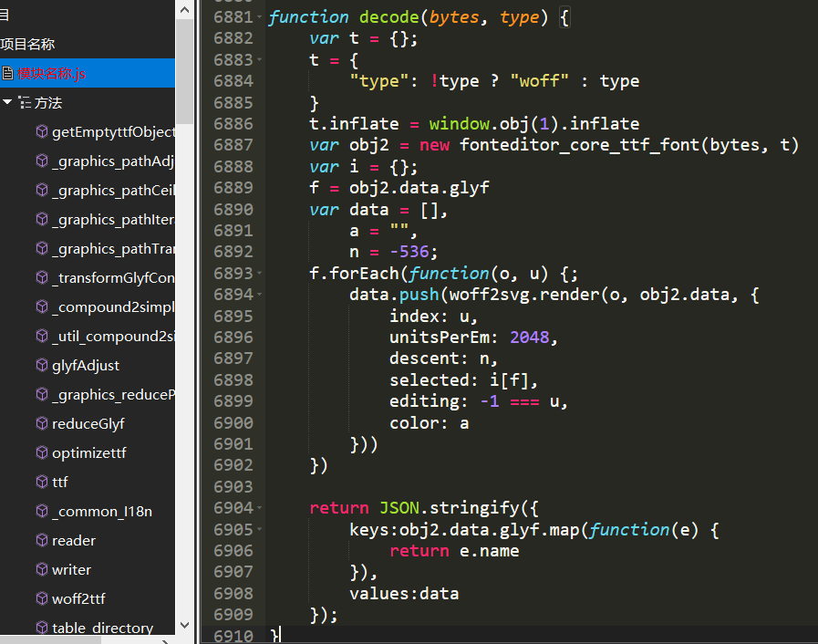Click cube icon for _graphics_pathTra

coord(42,248)
